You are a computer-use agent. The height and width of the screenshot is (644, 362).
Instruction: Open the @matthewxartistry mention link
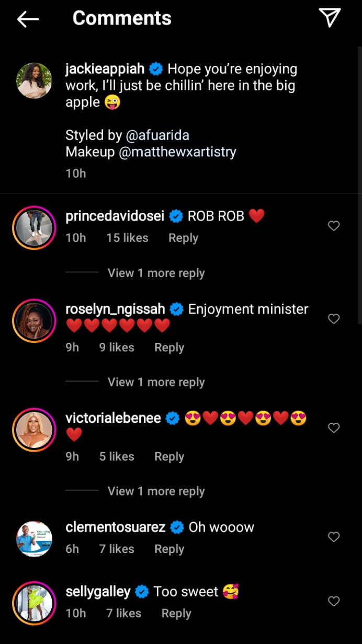pos(177,152)
